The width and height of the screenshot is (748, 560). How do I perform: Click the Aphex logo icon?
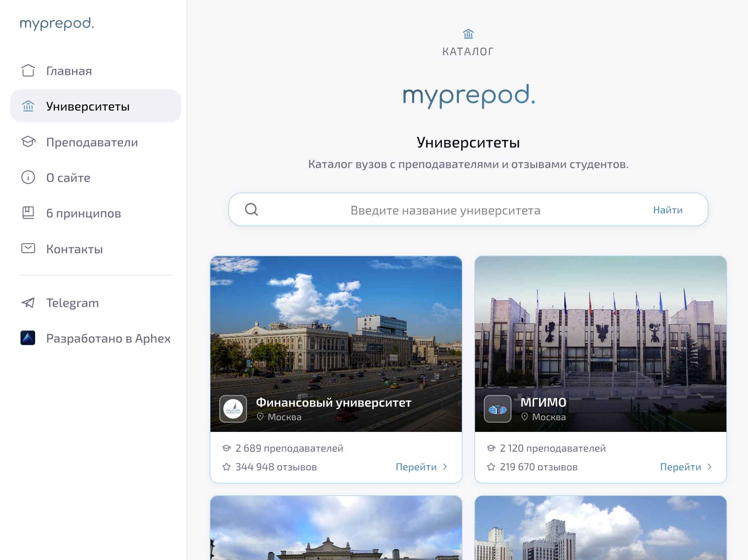(x=28, y=338)
